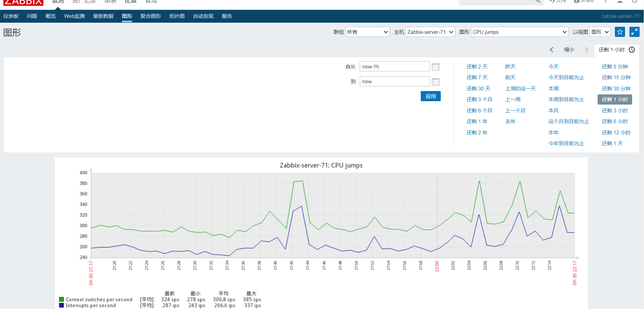
Task: Select 还剩 30 分钟 time range
Action: pos(616,89)
